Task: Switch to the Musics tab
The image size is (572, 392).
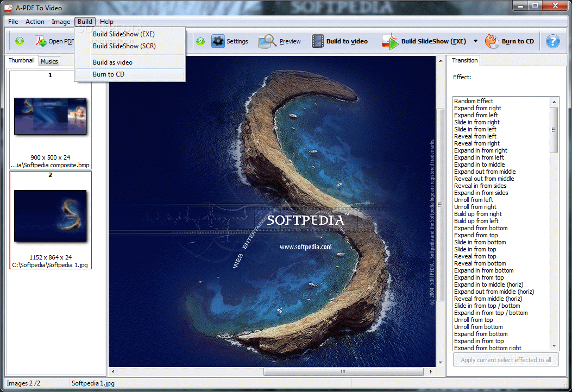Action: coord(49,61)
